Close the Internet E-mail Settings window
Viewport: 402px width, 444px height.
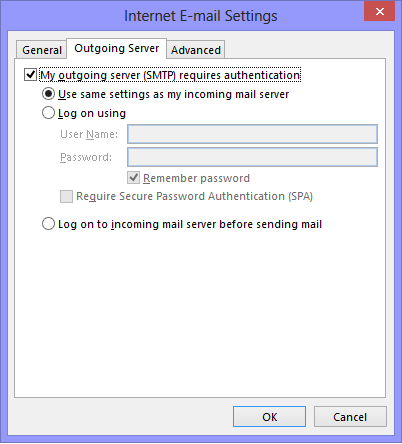(379, 12)
